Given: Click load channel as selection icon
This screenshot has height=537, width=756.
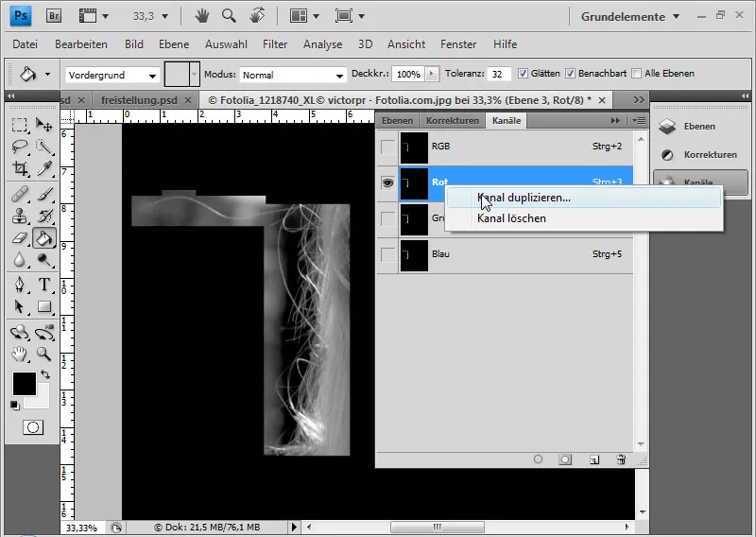Looking at the screenshot, I should tap(538, 459).
